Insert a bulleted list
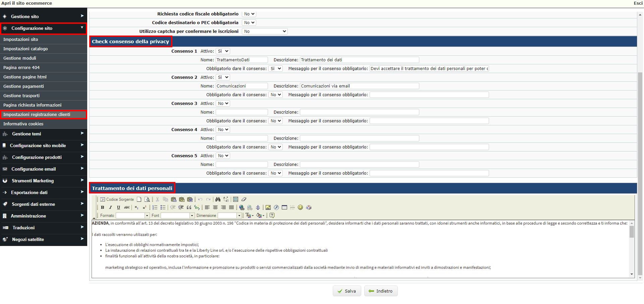This screenshot has height=304, width=644. pos(163,207)
